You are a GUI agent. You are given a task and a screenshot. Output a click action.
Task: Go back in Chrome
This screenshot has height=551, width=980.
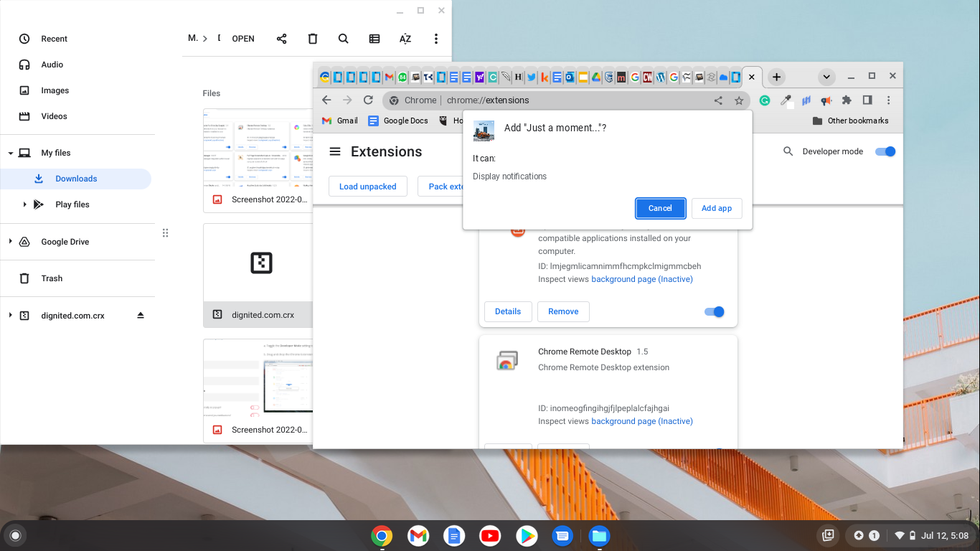click(326, 100)
